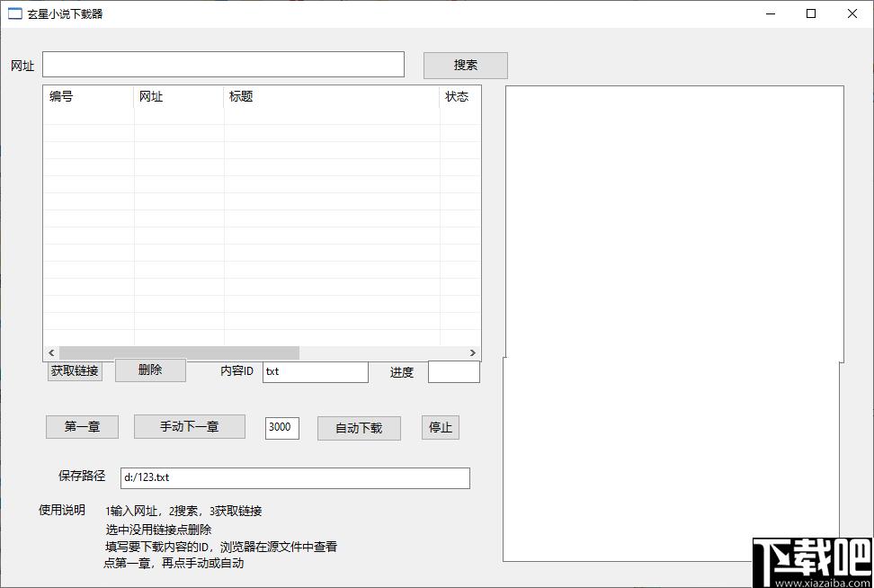The image size is (874, 588).
Task: Select the 内容ID text field
Action: point(316,371)
